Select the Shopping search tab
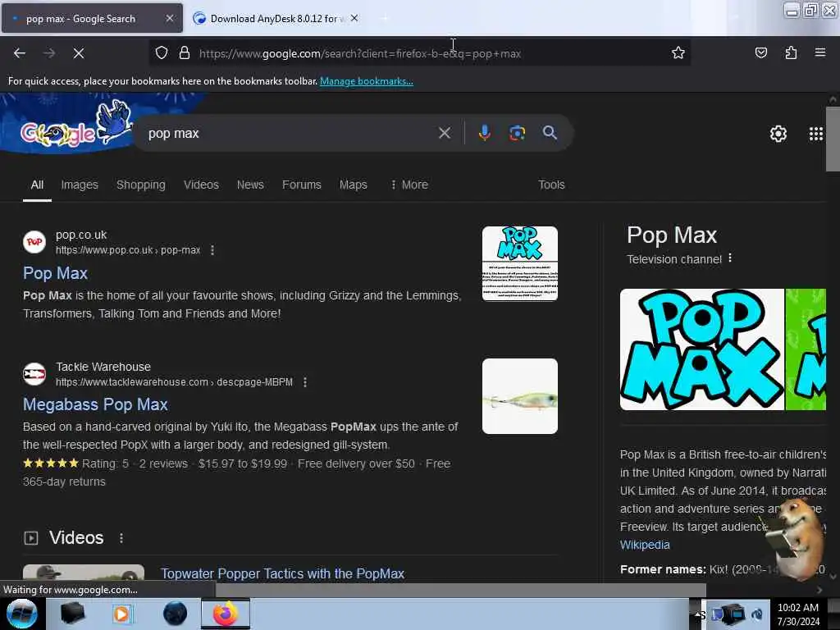This screenshot has width=840, height=630. click(x=141, y=185)
